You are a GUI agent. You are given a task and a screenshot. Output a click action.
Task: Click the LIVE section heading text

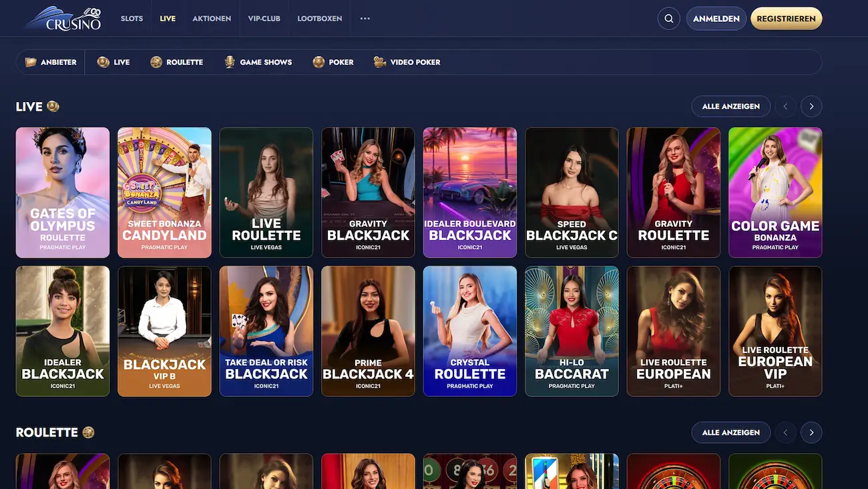(x=29, y=107)
